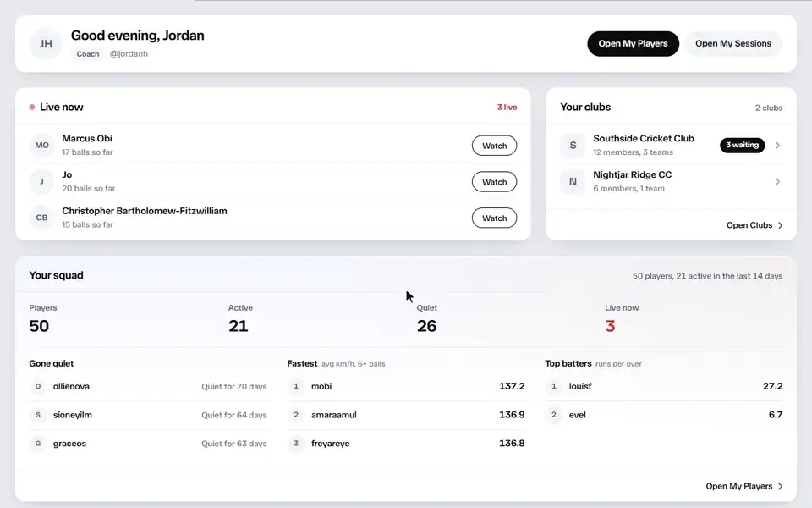Click the Open Clubs chevron arrow

tap(780, 225)
